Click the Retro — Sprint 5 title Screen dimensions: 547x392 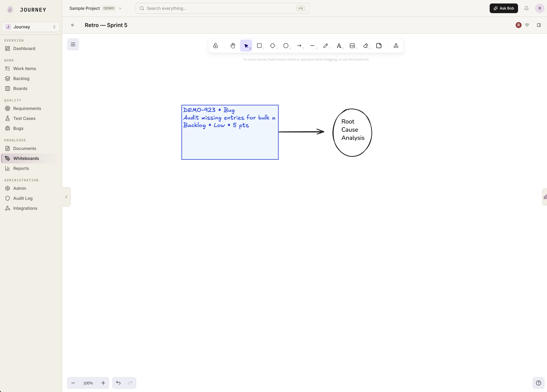pyautogui.click(x=106, y=25)
